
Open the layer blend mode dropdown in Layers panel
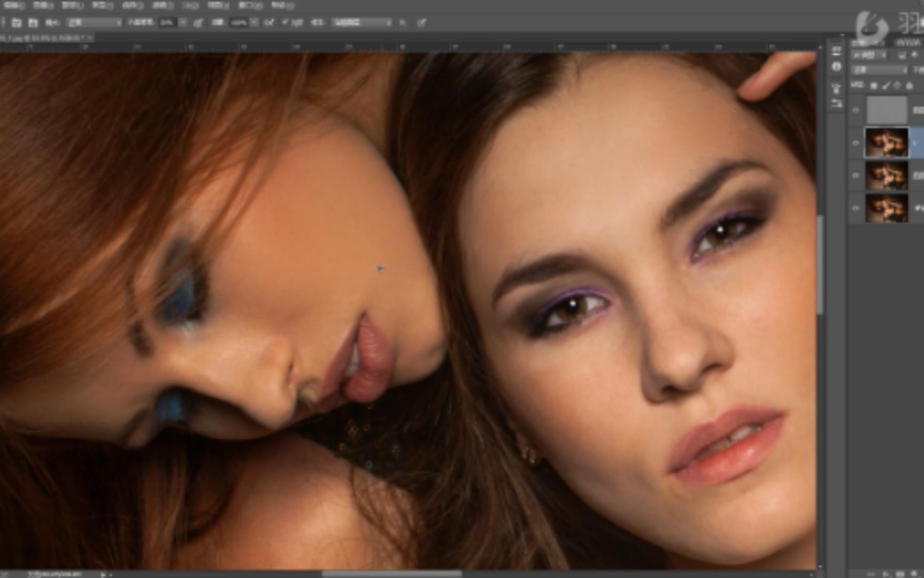(880, 70)
